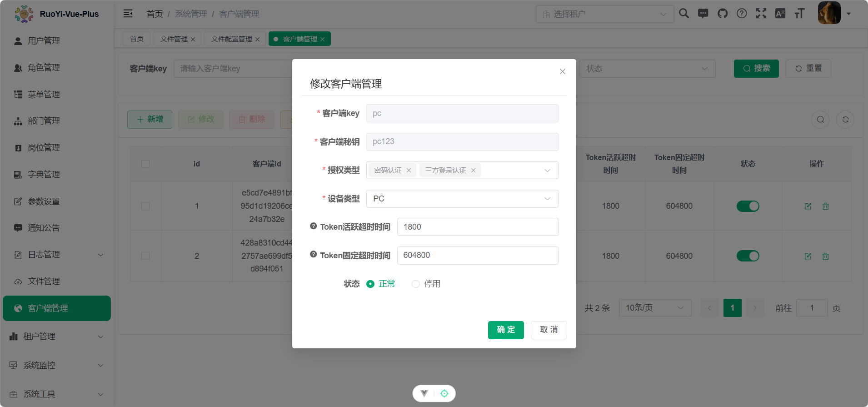Open the 设备类型 dropdown
868x407 pixels.
click(x=462, y=199)
